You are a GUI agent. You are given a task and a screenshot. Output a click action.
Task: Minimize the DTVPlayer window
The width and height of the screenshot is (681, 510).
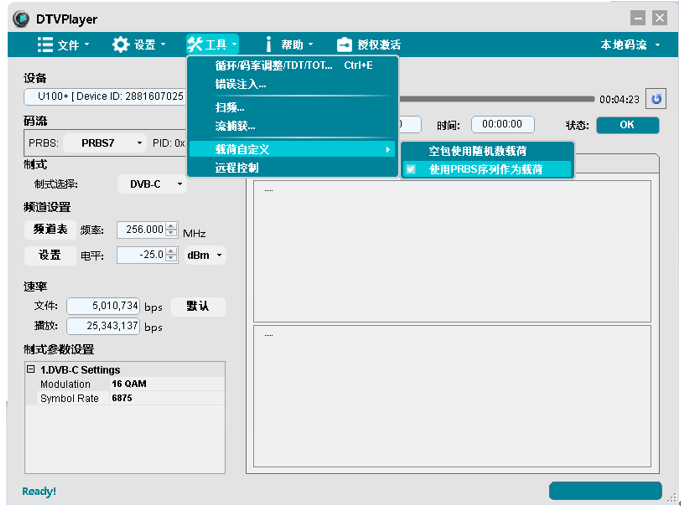[x=638, y=18]
